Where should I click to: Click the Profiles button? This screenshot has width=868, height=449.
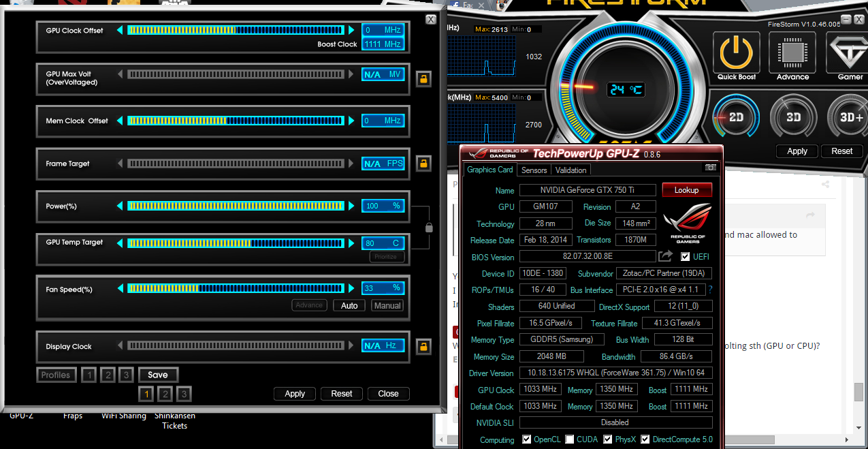tap(56, 375)
